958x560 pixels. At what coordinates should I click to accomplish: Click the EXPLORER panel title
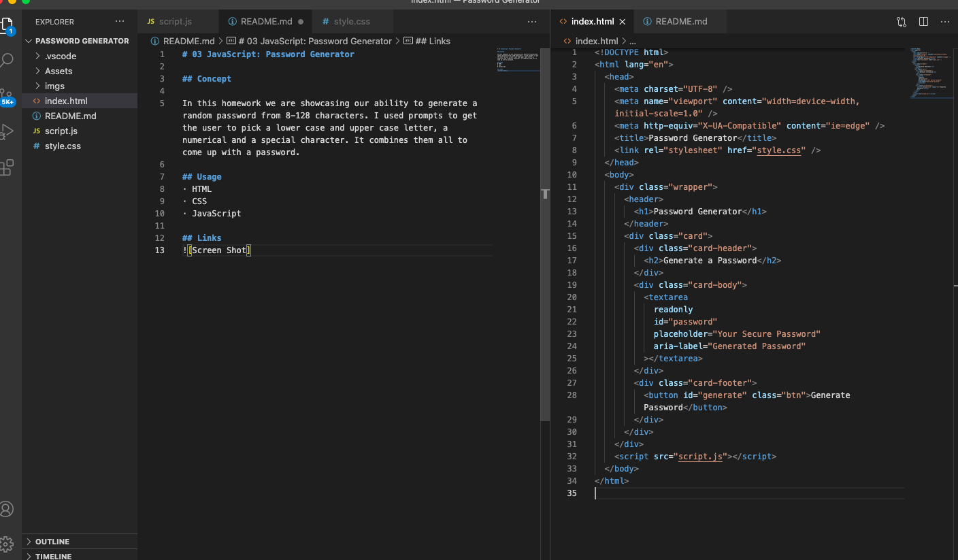pos(55,22)
